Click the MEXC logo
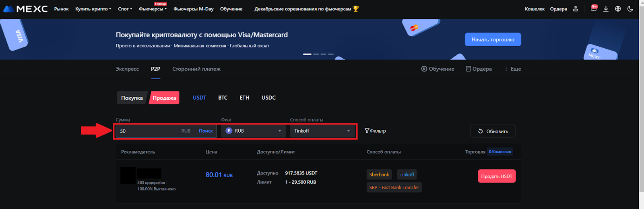Image resolution: width=644 pixels, height=209 pixels. pos(25,9)
